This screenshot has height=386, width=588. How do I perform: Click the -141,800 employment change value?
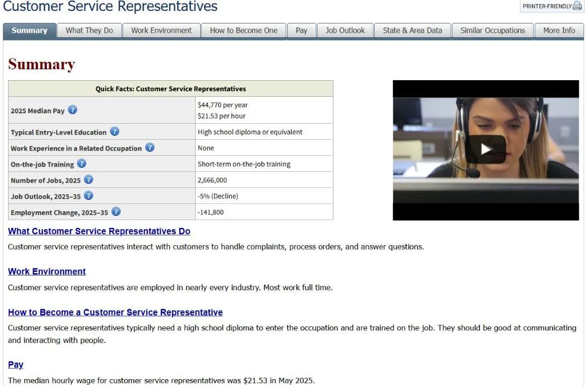pos(210,212)
